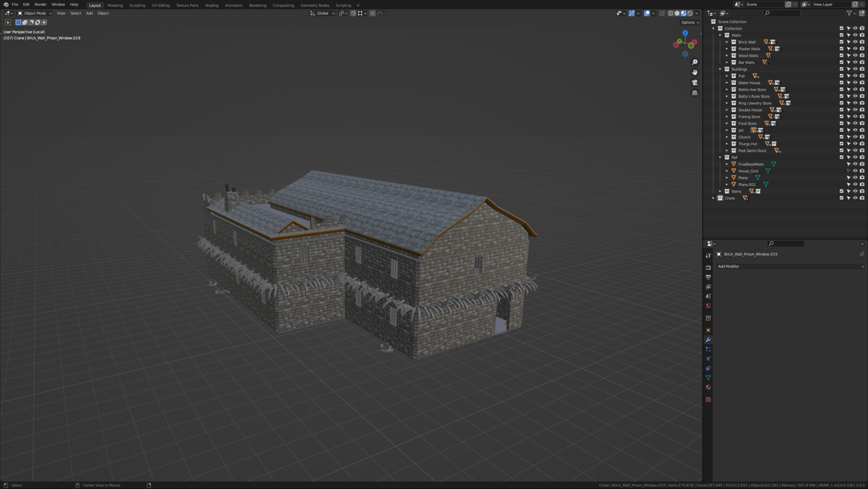Expand the Jail collection
This screenshot has width=868, height=489.
click(727, 130)
